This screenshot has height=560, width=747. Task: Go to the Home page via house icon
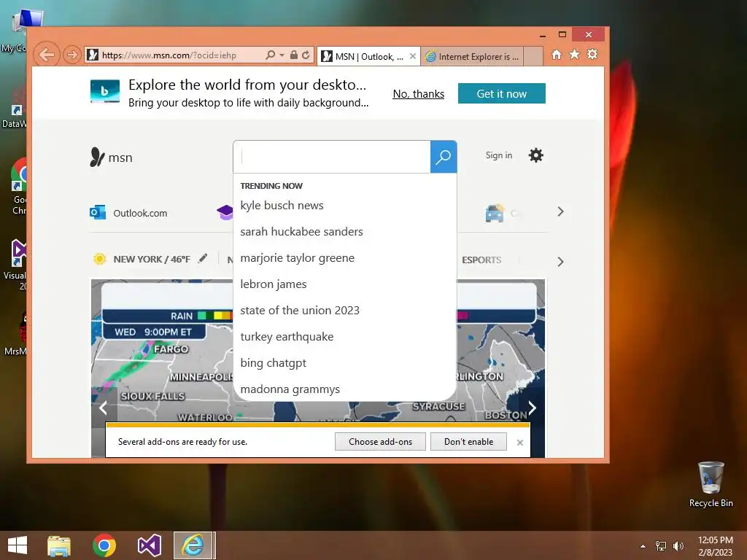coord(557,55)
